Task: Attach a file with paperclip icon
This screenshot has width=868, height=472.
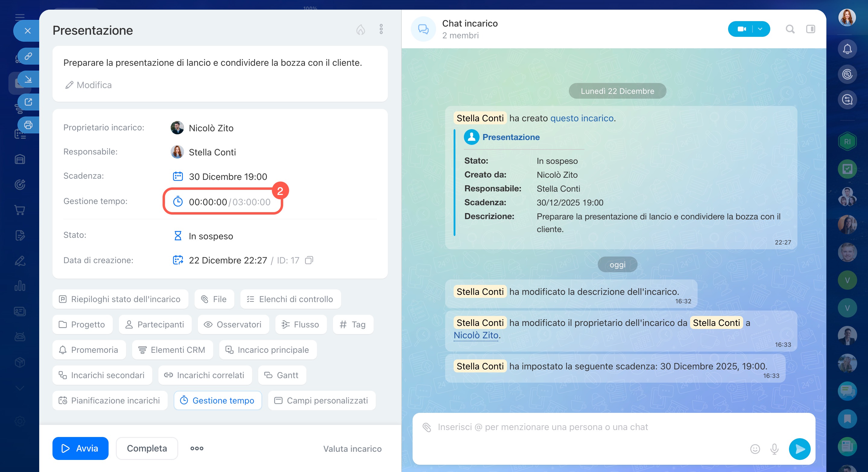Action: click(x=426, y=427)
